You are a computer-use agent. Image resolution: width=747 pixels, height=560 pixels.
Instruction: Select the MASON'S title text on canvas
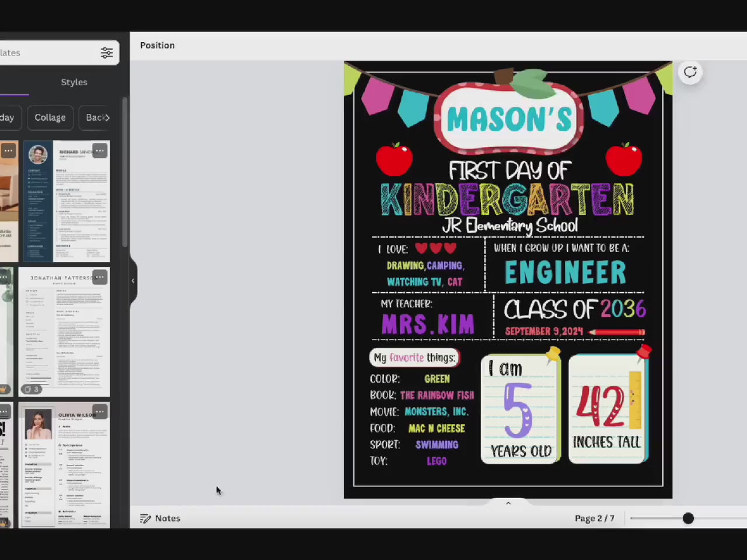click(x=509, y=119)
